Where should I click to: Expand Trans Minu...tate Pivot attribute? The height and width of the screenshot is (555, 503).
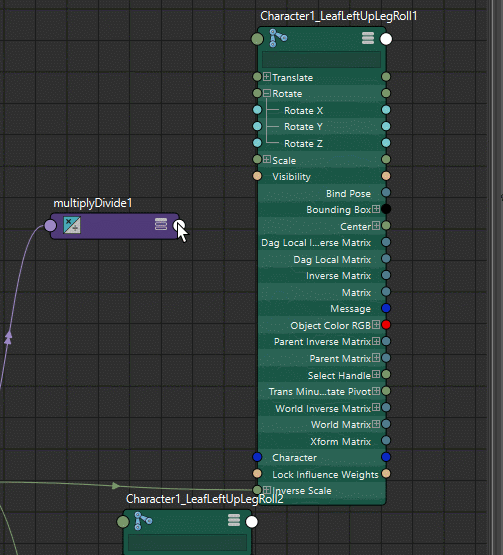pos(376,391)
